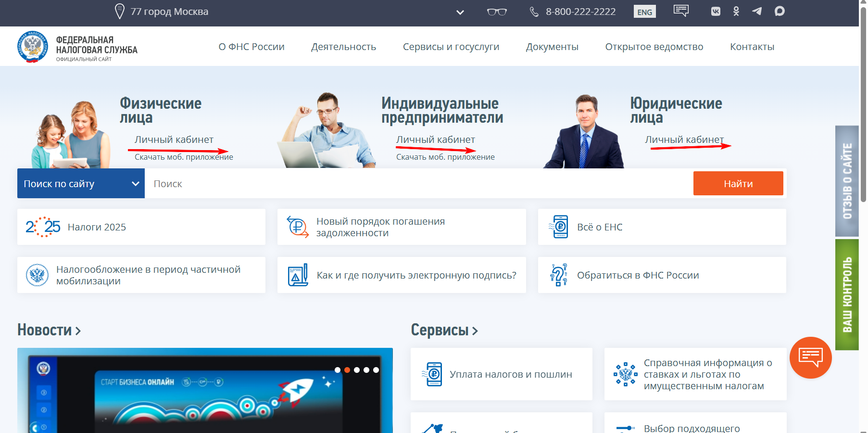Open the orange floating chat button
Image resolution: width=868 pixels, height=433 pixels.
pos(811,357)
